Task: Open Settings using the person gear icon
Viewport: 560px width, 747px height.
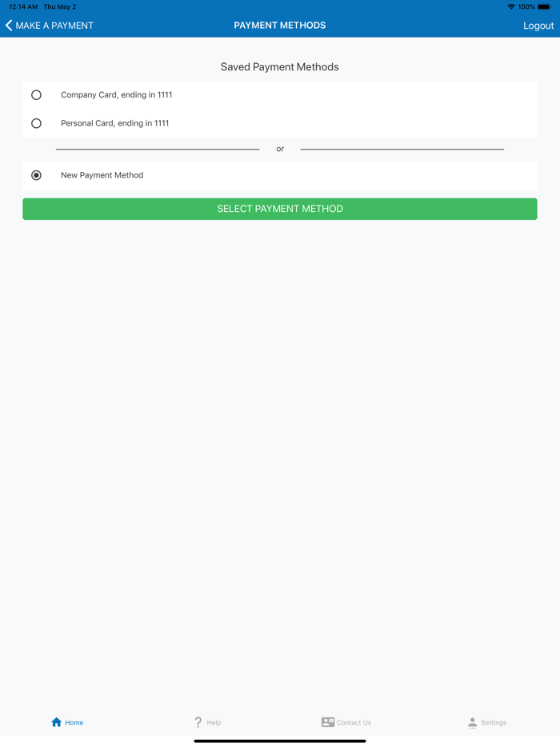Action: pyautogui.click(x=472, y=722)
